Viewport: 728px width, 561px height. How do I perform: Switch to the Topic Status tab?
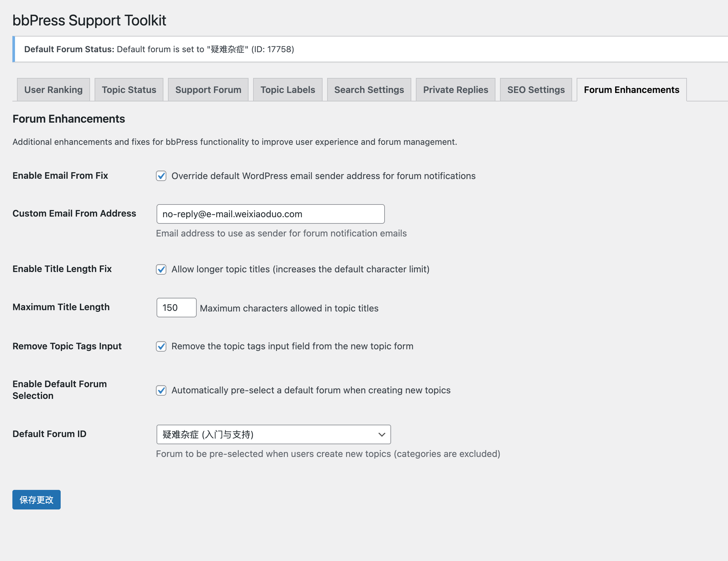[129, 90]
